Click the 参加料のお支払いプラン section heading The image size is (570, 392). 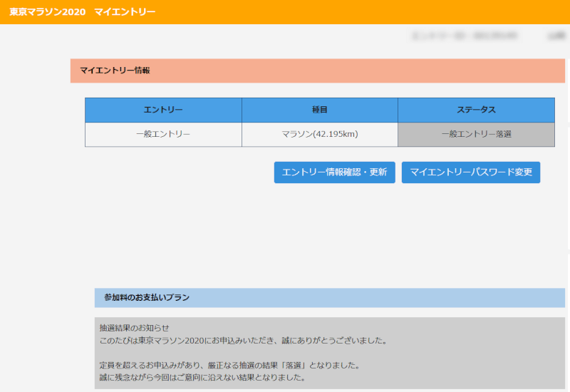[x=330, y=298]
